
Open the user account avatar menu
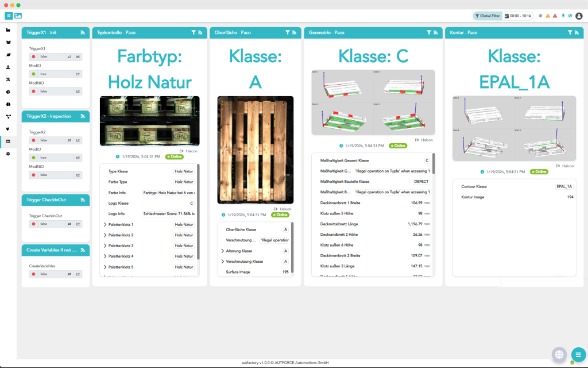click(578, 16)
